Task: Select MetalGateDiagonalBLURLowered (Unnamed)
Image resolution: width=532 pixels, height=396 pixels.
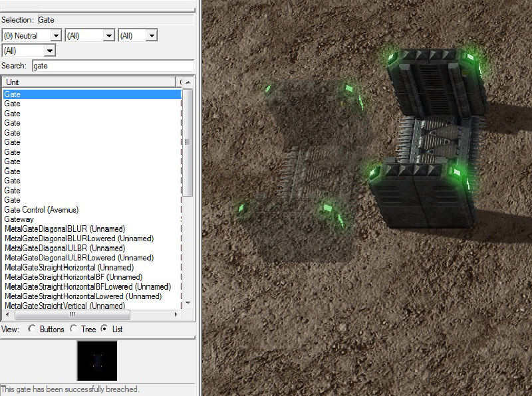Action: (79, 239)
